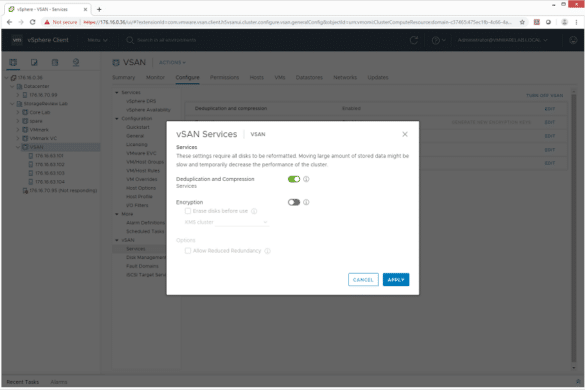This screenshot has height=390, width=585.
Task: Click the search magnifier icon
Action: click(x=130, y=40)
